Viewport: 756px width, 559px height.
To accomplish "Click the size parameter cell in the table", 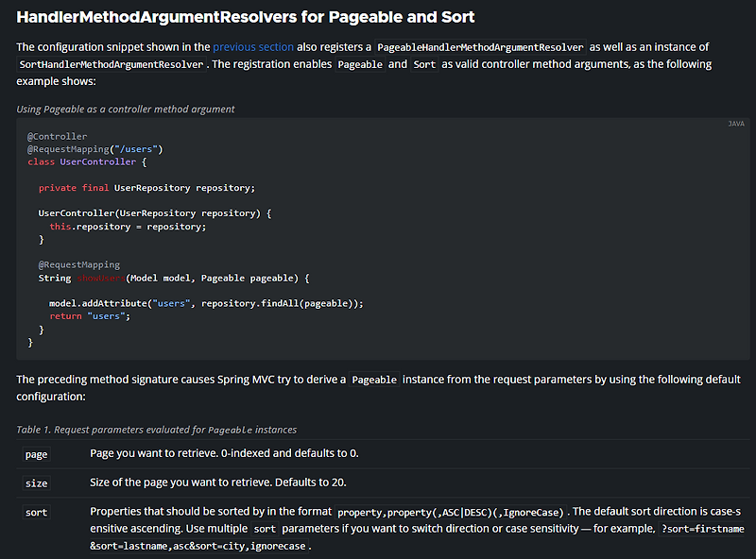I will click(x=36, y=483).
